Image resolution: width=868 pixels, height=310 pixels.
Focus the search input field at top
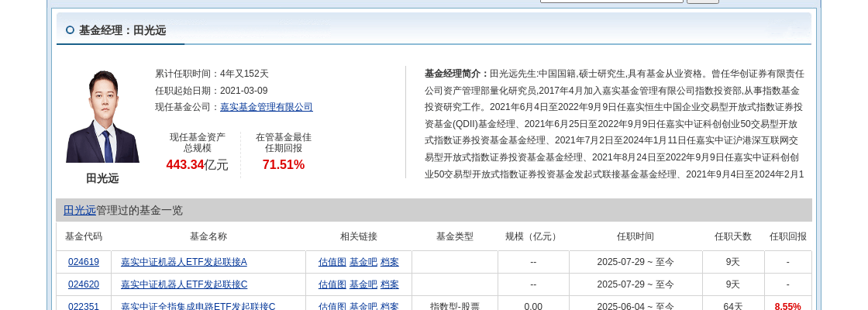pos(611,1)
